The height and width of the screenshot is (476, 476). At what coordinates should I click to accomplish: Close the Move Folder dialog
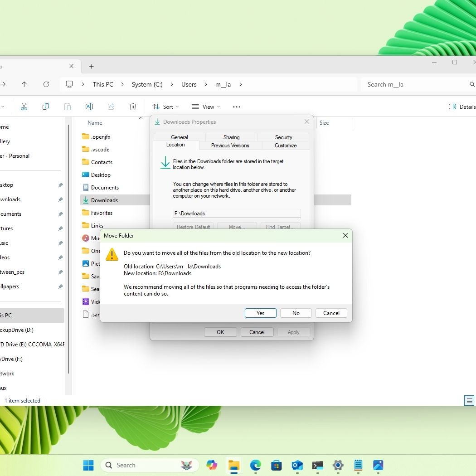pos(345,235)
